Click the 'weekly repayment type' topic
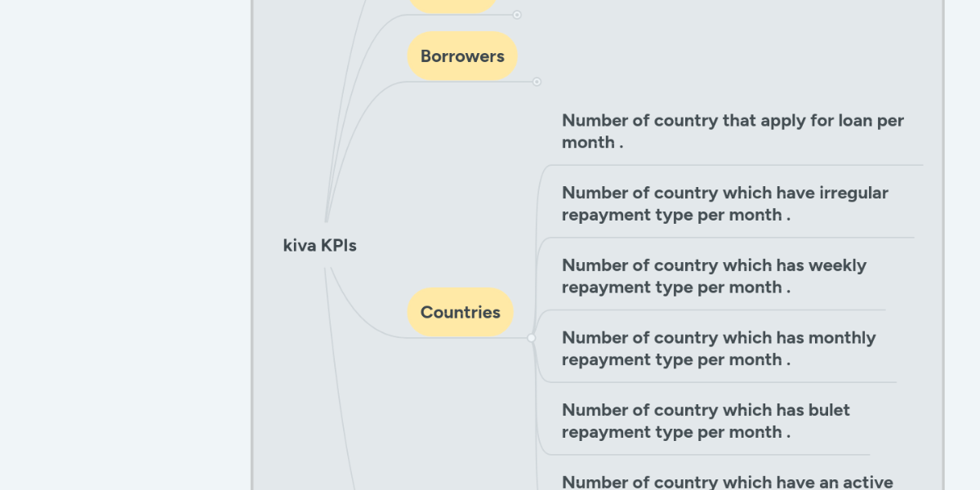Screen dimensions: 980x490 [714, 276]
